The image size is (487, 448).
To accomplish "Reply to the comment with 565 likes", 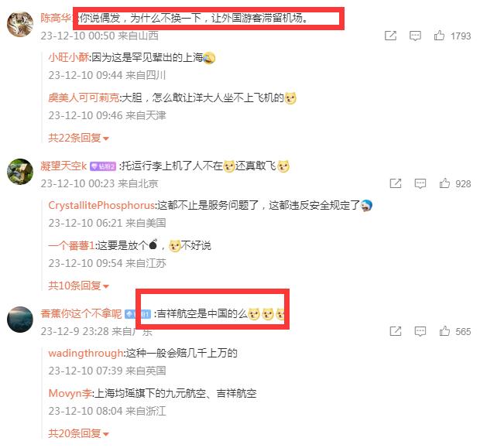I will pyautogui.click(x=420, y=331).
